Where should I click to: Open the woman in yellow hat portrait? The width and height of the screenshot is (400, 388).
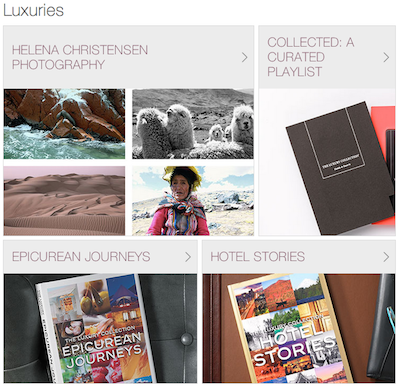(193, 201)
